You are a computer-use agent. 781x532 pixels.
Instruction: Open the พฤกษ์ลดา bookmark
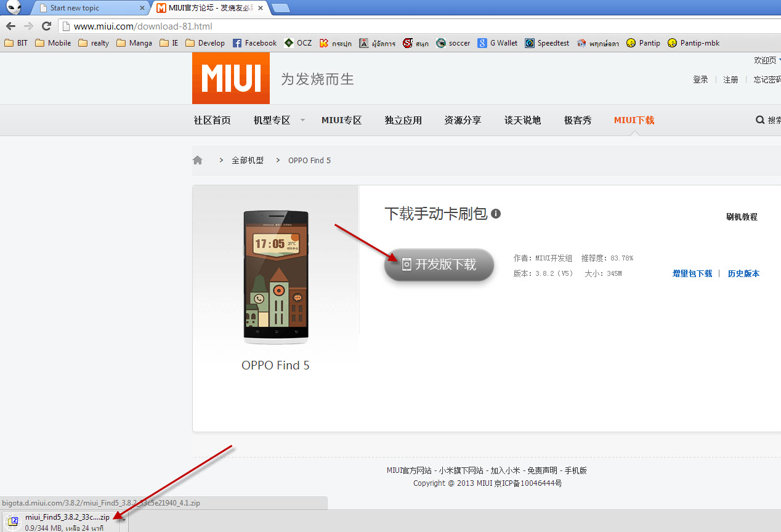pos(598,43)
